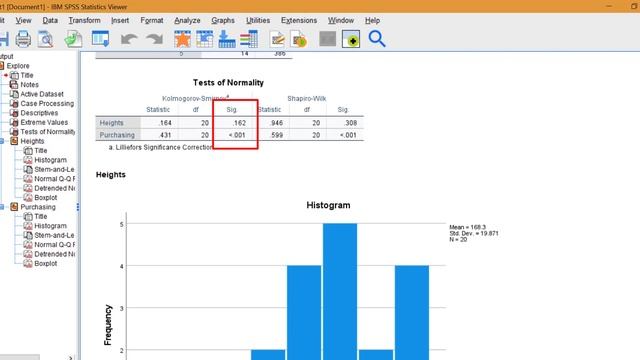
Task: Click the Lilliefors Significance Correction footnote
Action: pos(160,147)
